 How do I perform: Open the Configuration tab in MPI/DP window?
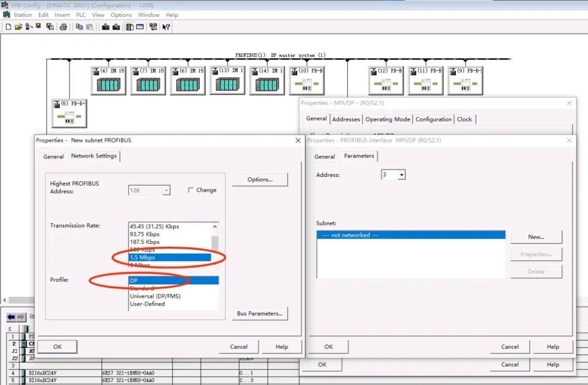click(433, 119)
